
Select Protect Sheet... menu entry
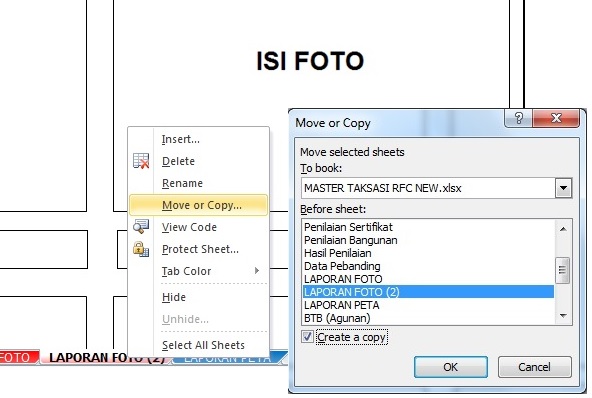coord(200,249)
